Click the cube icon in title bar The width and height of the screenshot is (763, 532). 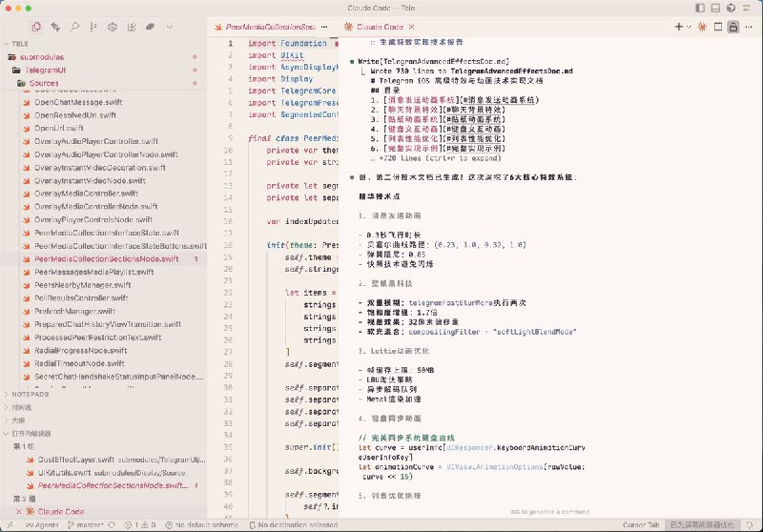(731, 8)
